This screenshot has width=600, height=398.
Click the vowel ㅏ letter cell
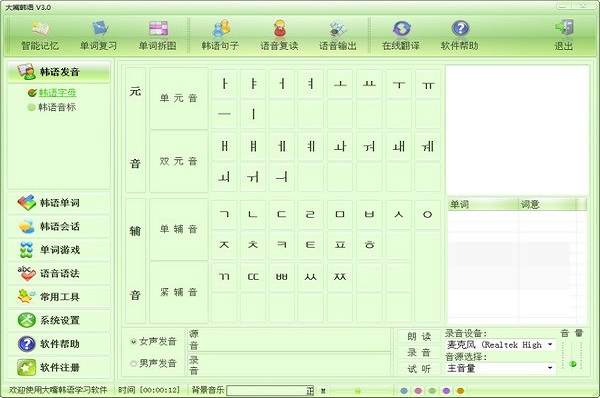[x=224, y=83]
